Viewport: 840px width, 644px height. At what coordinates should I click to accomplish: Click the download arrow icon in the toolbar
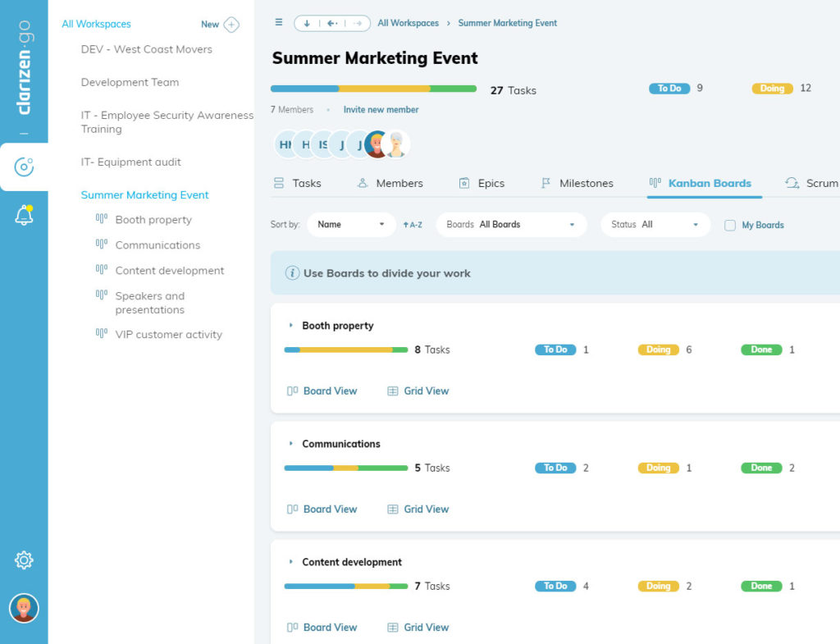click(x=305, y=22)
